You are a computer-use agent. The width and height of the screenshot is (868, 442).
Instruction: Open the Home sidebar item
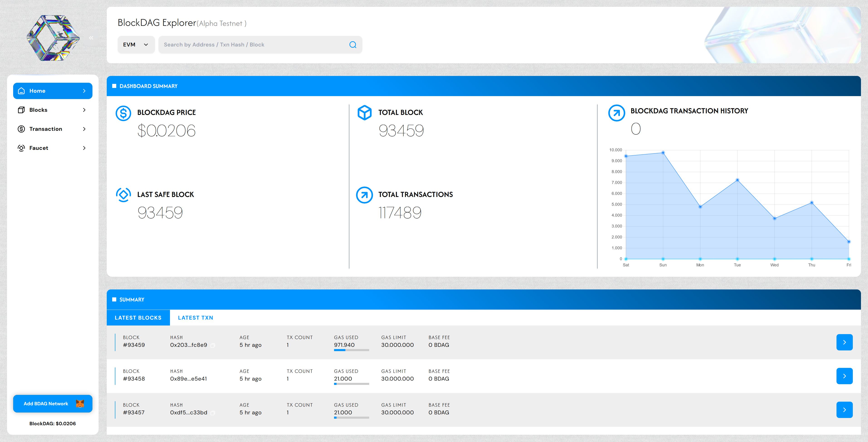tap(53, 91)
